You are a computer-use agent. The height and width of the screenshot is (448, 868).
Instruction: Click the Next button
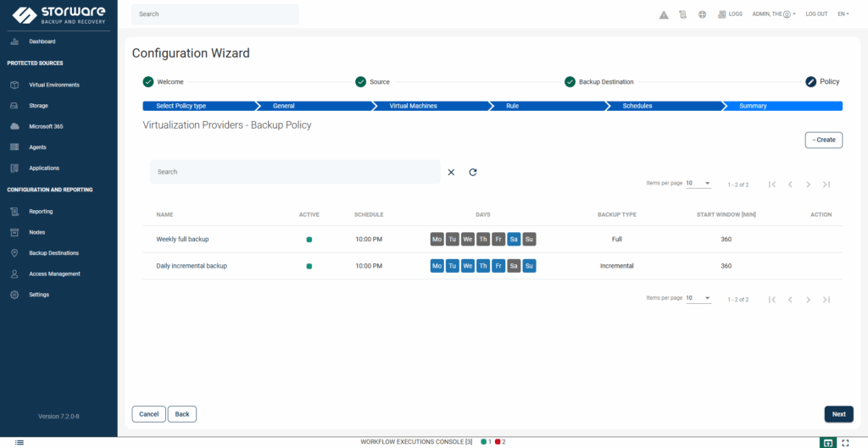coord(838,414)
